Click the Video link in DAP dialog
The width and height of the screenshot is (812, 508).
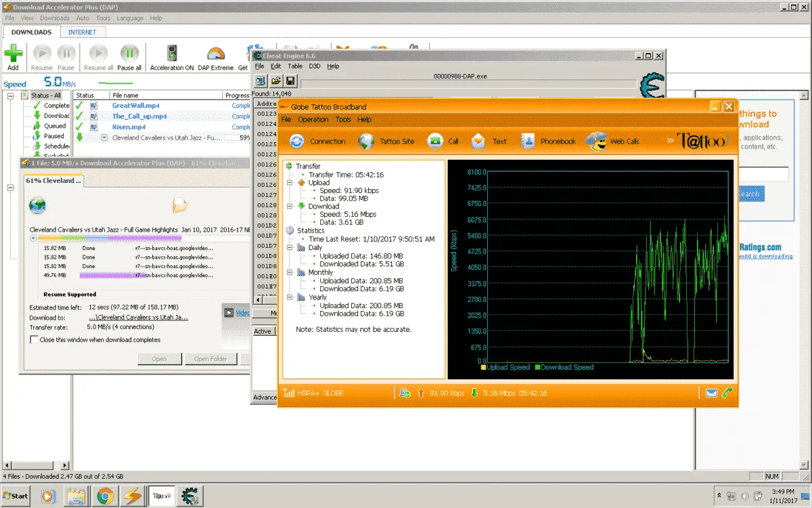(x=242, y=313)
